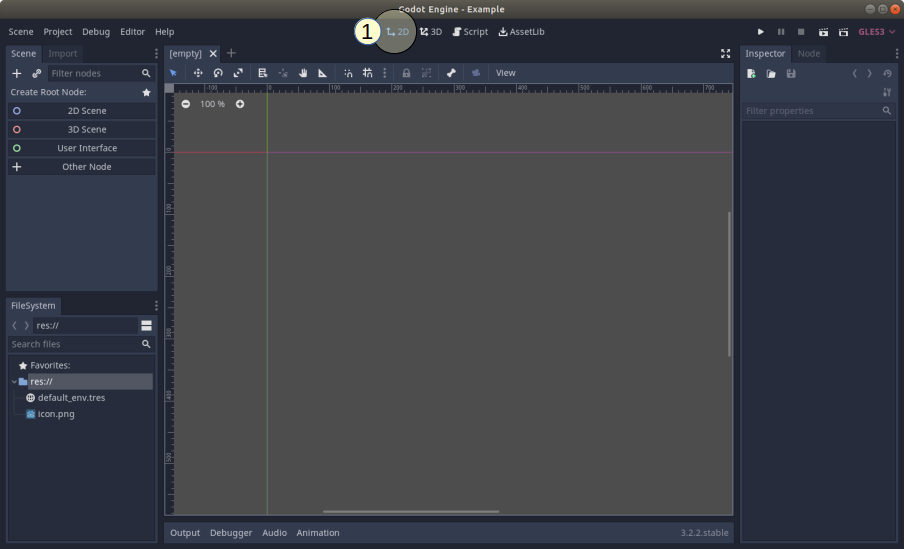Open the View menu in canvas toolbar
Screen dimensions: 910x549
[505, 73]
